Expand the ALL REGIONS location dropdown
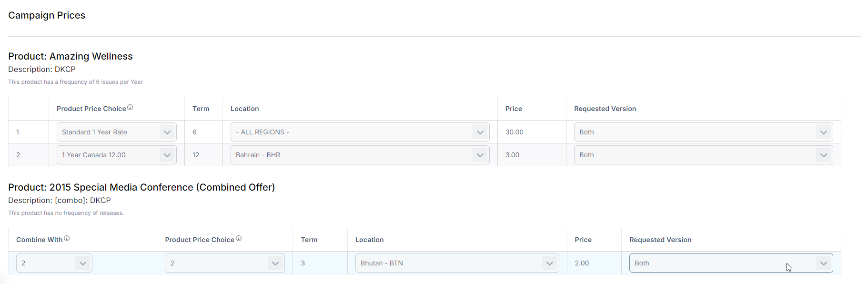The width and height of the screenshot is (868, 284). pos(360,132)
